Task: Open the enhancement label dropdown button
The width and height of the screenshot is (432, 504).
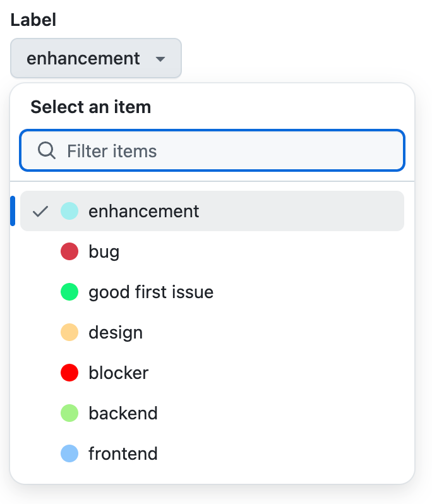Action: point(95,59)
